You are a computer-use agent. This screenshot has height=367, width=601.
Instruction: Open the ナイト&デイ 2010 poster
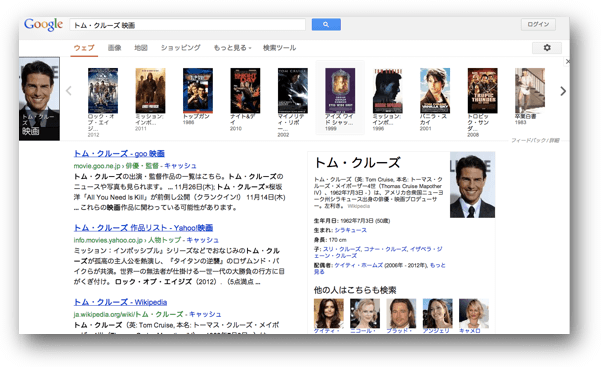pyautogui.click(x=245, y=91)
